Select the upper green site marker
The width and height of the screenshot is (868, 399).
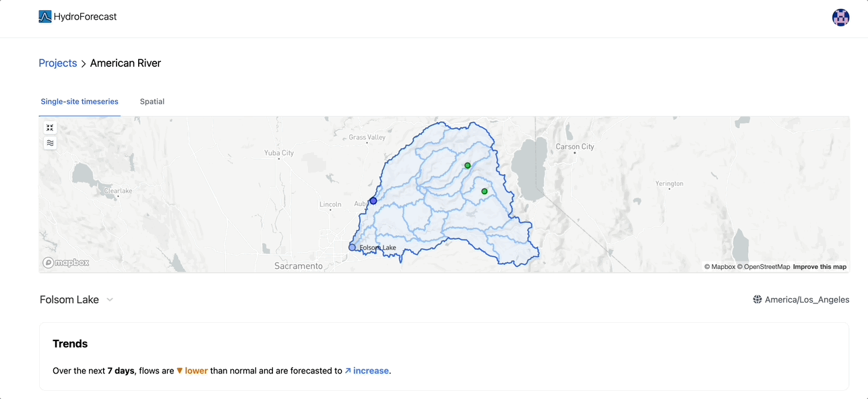pos(468,165)
